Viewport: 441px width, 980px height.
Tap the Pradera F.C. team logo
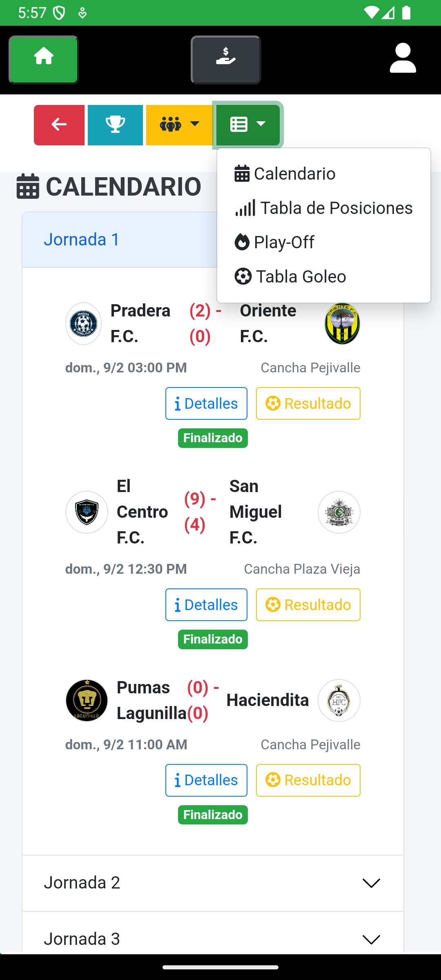point(84,324)
